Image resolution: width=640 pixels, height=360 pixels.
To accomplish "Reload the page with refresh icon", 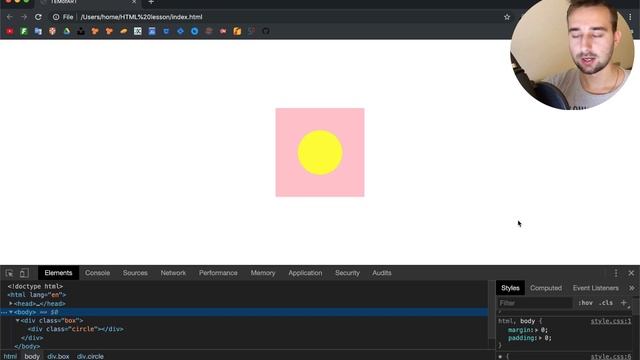I will point(38,17).
